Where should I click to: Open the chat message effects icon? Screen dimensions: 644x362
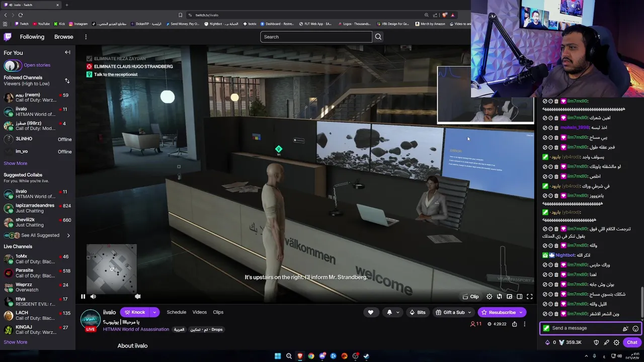625,328
